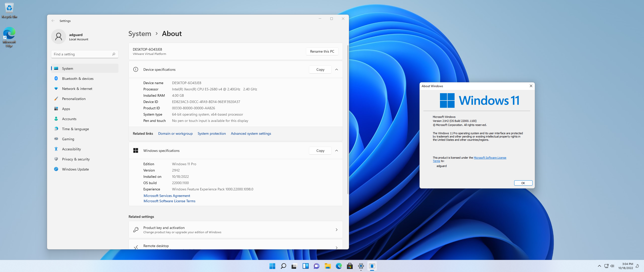The height and width of the screenshot is (272, 644).
Task: Open Apps settings page
Action: [85, 109]
